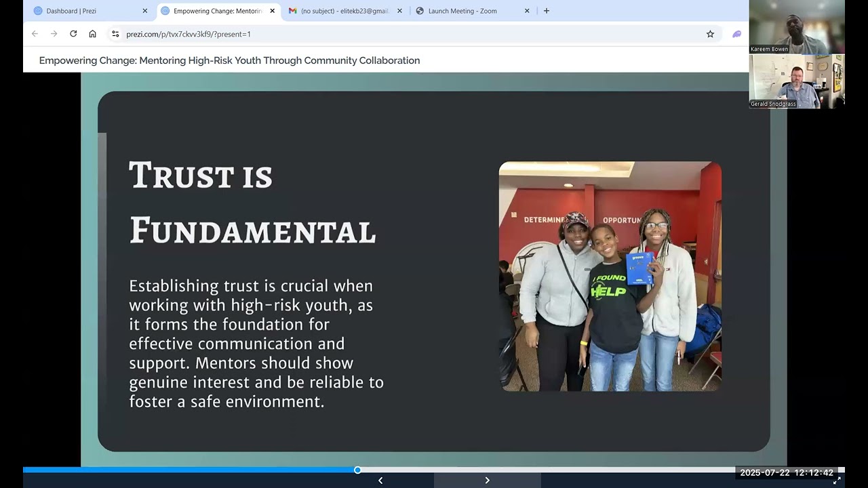This screenshot has width=868, height=488.
Task: Go to the previous Prezi slide
Action: [380, 481]
